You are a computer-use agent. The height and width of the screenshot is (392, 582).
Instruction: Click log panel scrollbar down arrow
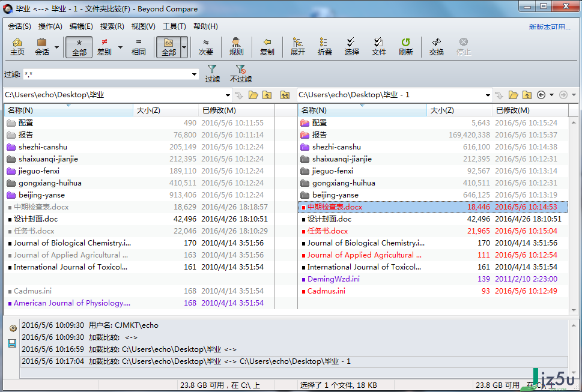coord(574,374)
